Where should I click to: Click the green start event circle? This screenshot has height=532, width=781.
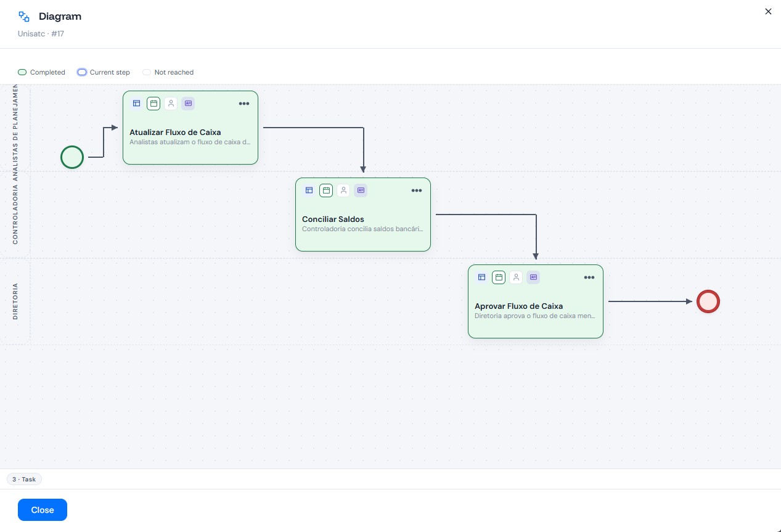point(72,157)
